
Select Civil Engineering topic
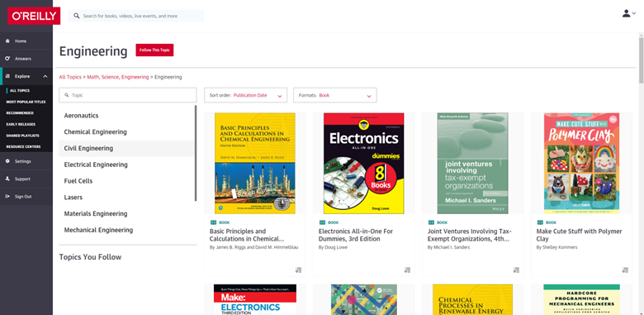(88, 148)
